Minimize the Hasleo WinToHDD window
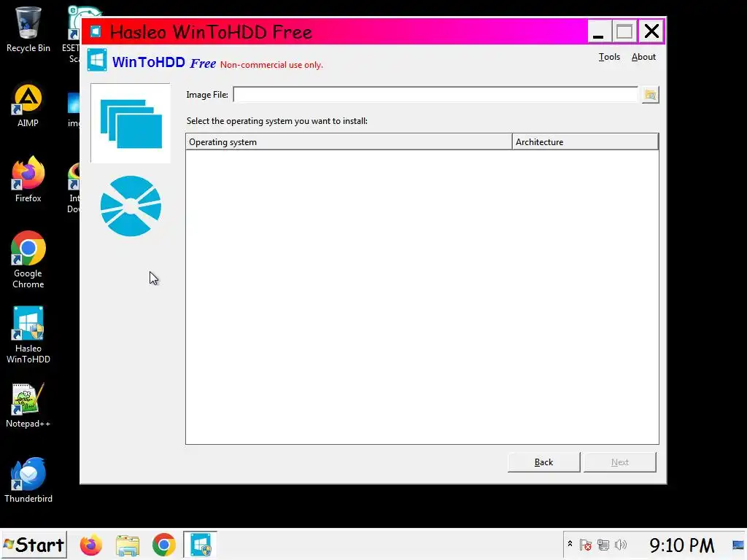Screen dimensions: 747x560 [599, 32]
